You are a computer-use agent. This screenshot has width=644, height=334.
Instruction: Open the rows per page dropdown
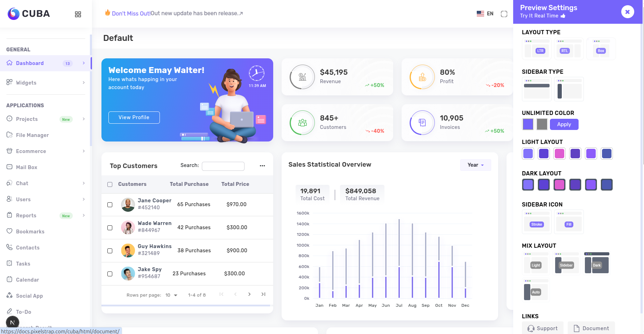(x=171, y=295)
